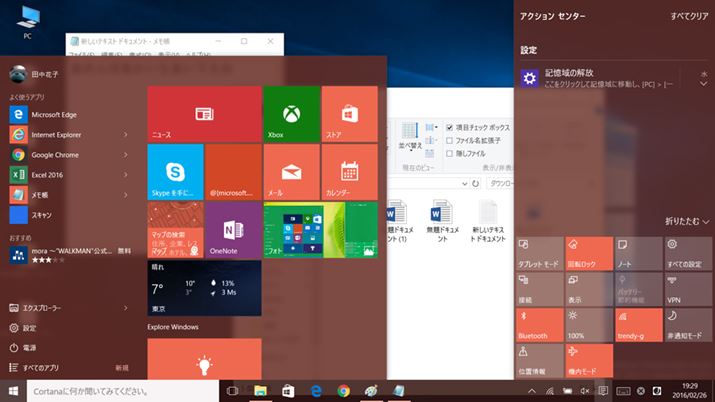Image resolution: width=715 pixels, height=402 pixels.
Task: Click すべてクリア to clear notifications
Action: click(688, 17)
